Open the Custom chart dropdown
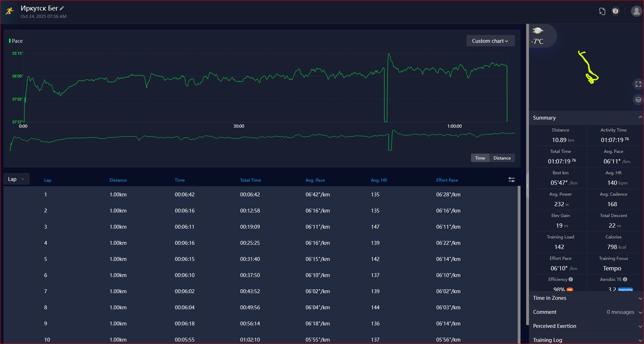The width and height of the screenshot is (644, 344). click(490, 41)
